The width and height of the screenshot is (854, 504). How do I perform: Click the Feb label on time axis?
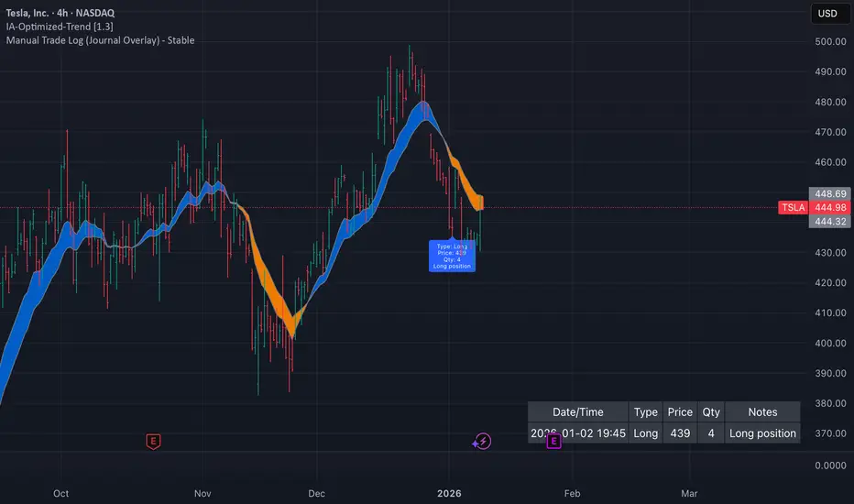click(x=572, y=493)
